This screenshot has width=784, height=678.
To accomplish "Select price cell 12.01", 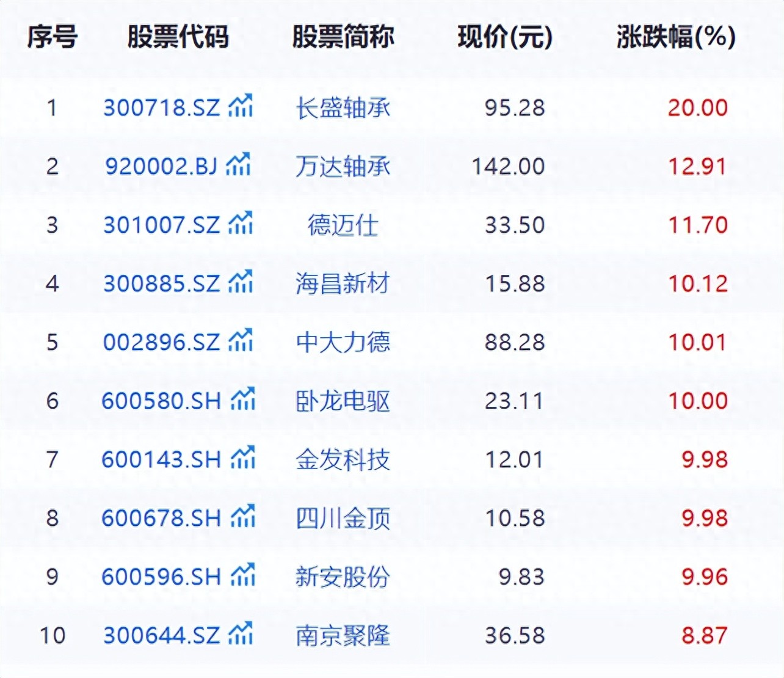I will (514, 460).
